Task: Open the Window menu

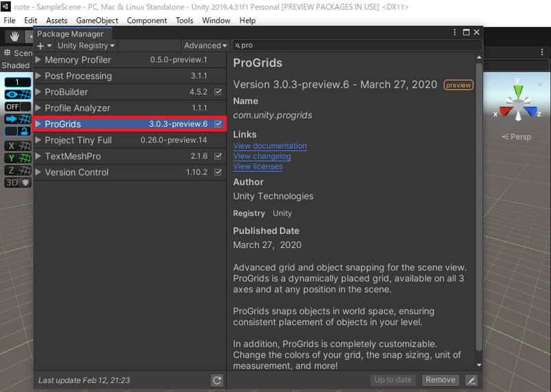Action: 216,21
